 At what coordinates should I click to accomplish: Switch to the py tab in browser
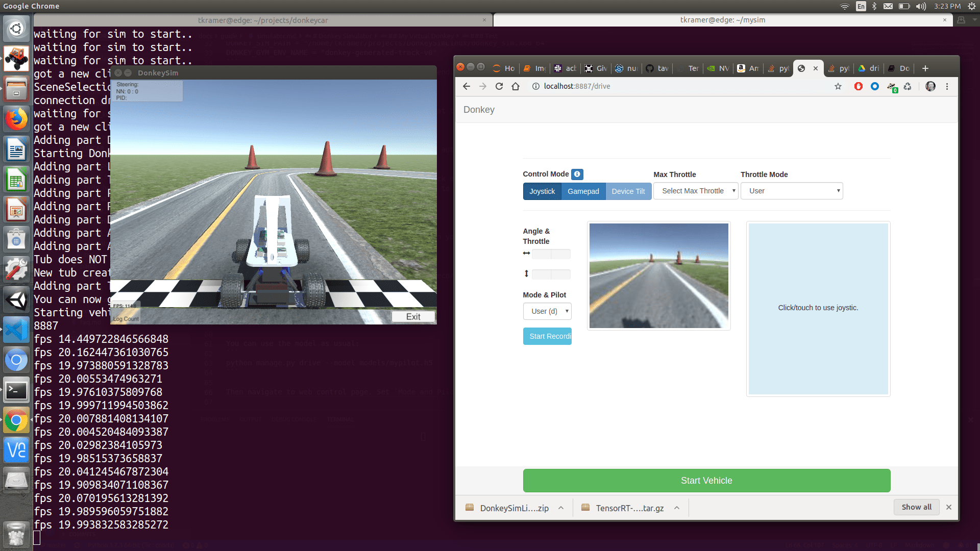pyautogui.click(x=778, y=67)
